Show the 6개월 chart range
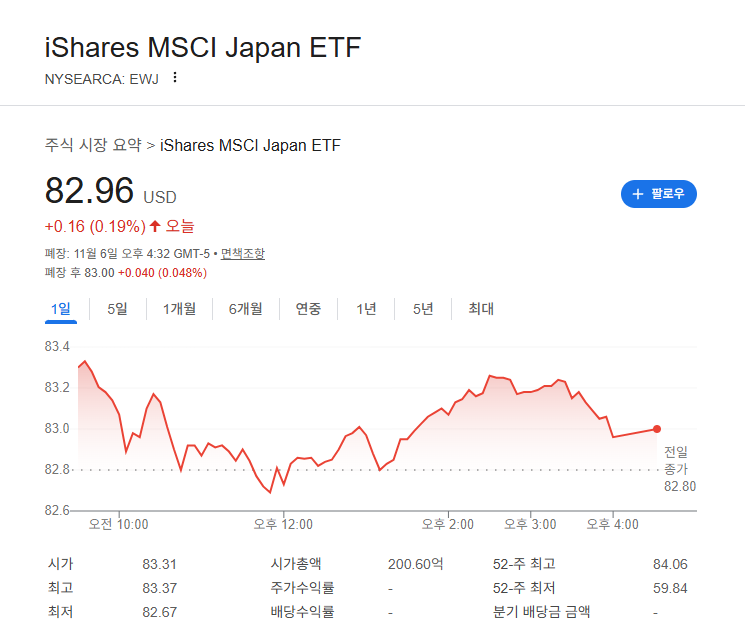The height and width of the screenshot is (629, 745). pyautogui.click(x=246, y=309)
